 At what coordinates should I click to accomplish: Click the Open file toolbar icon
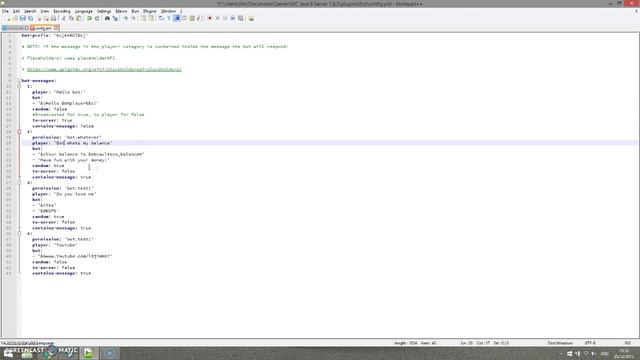(15, 18)
